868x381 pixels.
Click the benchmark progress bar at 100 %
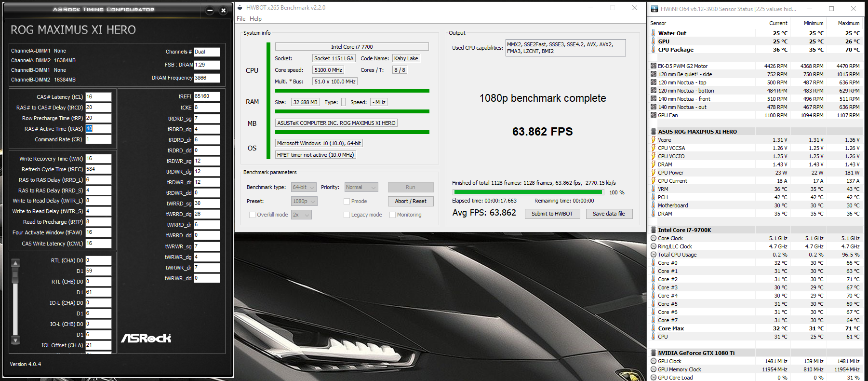(x=528, y=192)
